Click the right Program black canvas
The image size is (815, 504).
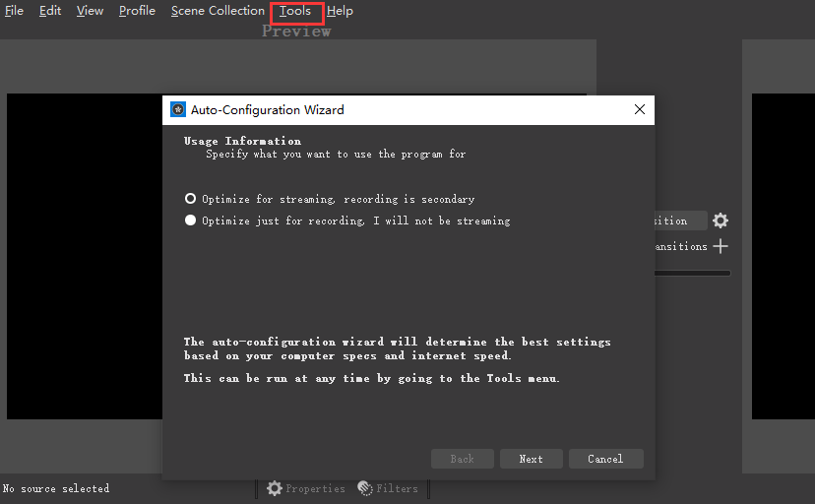[x=784, y=256]
